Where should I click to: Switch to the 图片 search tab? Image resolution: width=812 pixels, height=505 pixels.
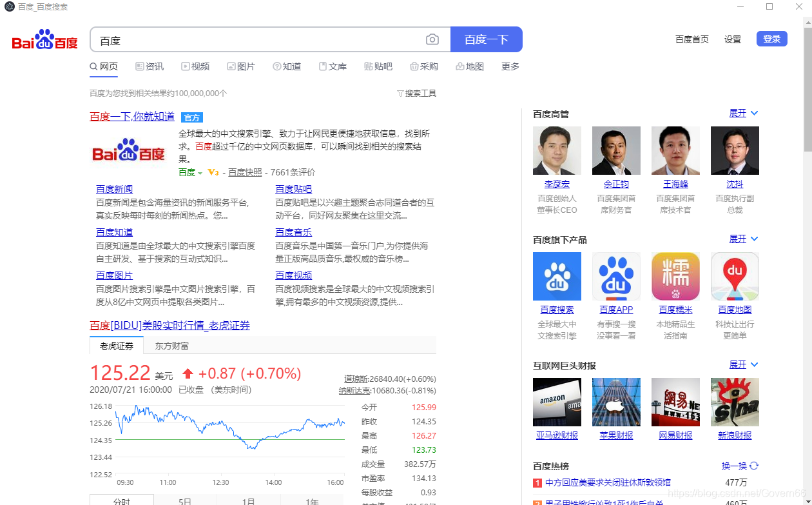[x=242, y=66]
